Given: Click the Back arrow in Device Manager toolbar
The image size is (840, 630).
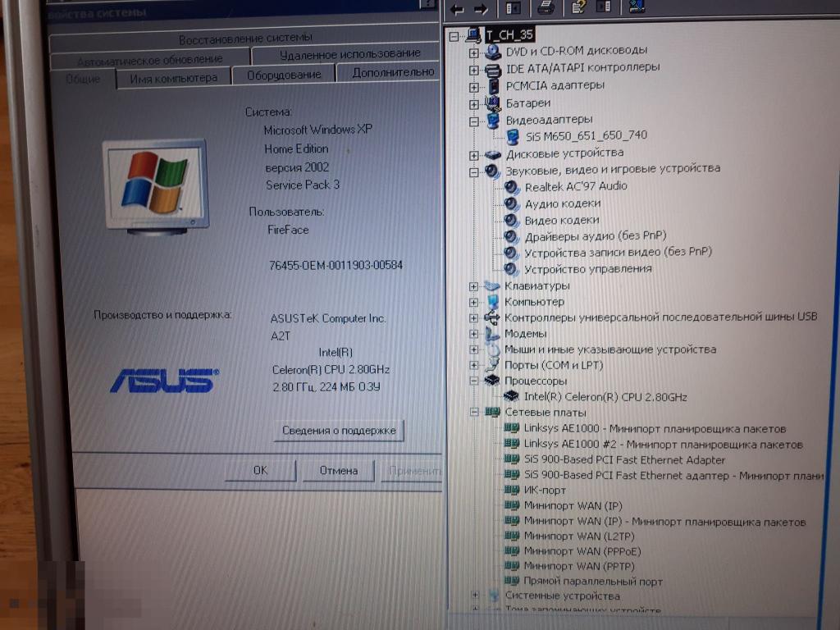Looking at the screenshot, I should pos(458,9).
